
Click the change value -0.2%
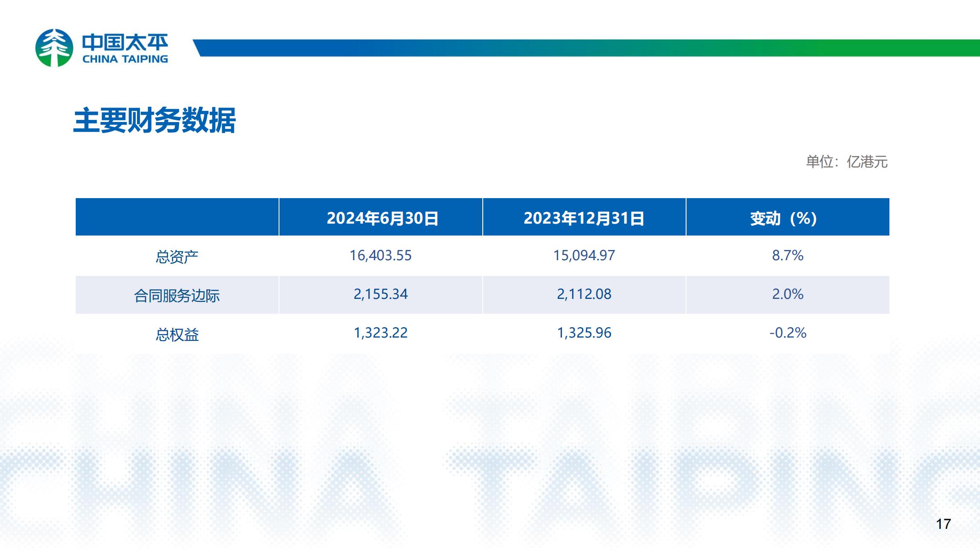click(788, 333)
